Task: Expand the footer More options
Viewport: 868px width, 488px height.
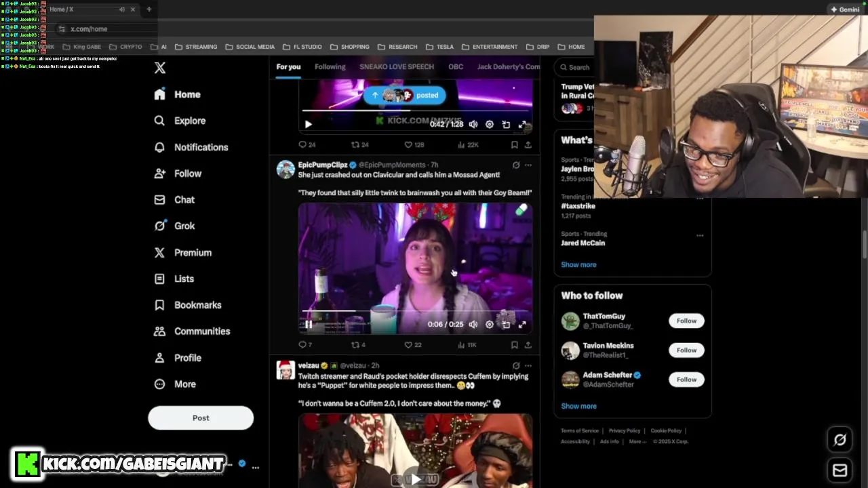Action: [x=637, y=442]
